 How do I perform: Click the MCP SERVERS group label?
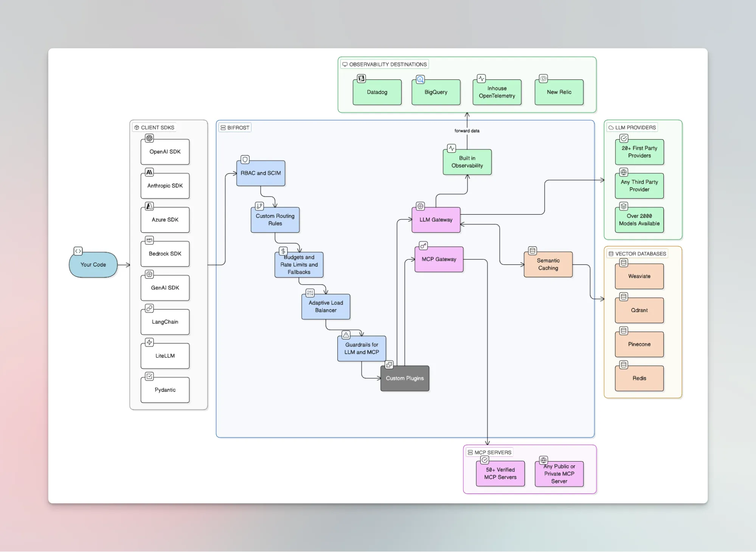coord(489,452)
